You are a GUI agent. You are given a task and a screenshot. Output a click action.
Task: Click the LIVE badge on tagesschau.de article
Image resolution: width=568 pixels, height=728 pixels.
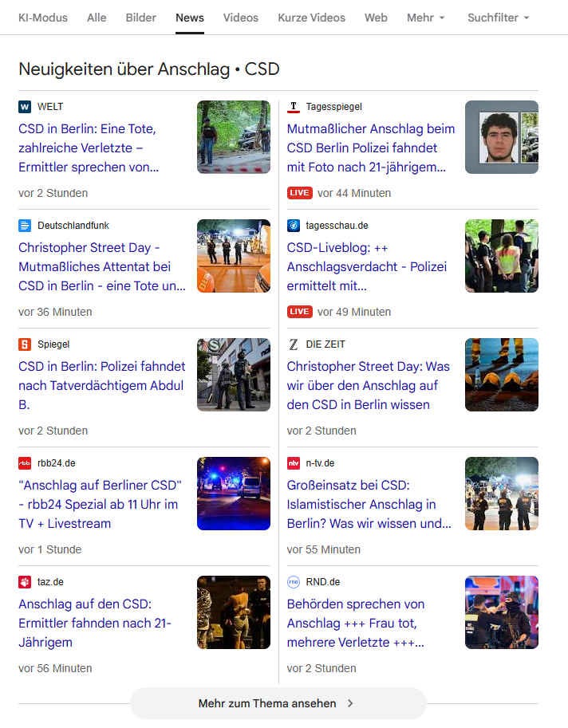[300, 312]
